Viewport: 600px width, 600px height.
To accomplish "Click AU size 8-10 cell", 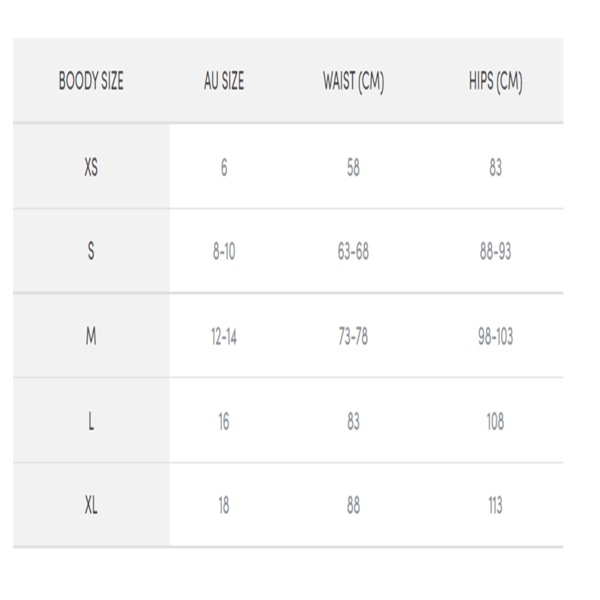I will point(224,252).
